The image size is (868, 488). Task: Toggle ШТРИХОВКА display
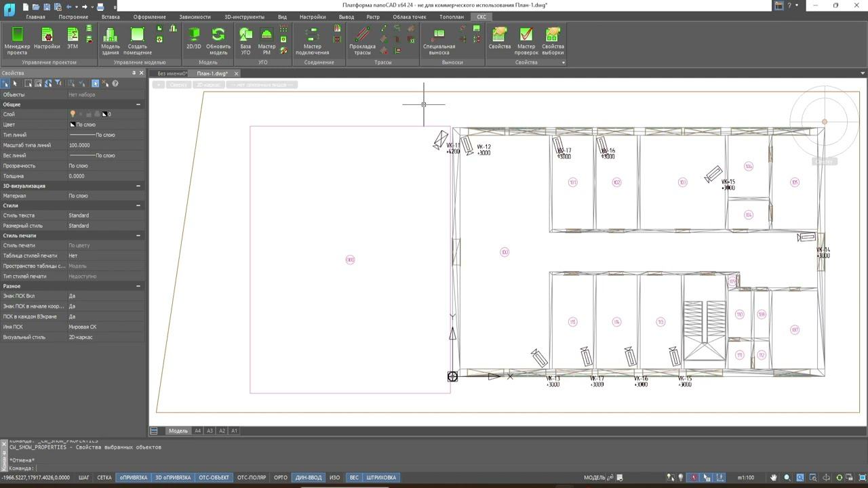coord(381,477)
